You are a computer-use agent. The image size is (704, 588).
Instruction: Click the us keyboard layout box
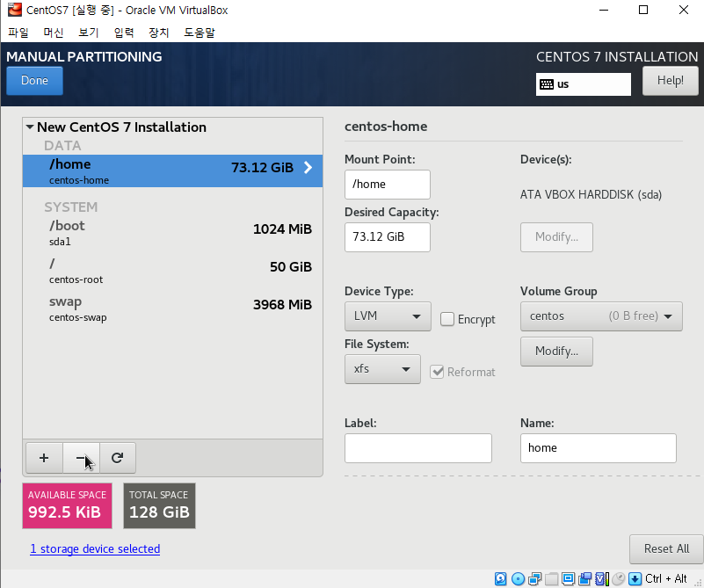584,84
